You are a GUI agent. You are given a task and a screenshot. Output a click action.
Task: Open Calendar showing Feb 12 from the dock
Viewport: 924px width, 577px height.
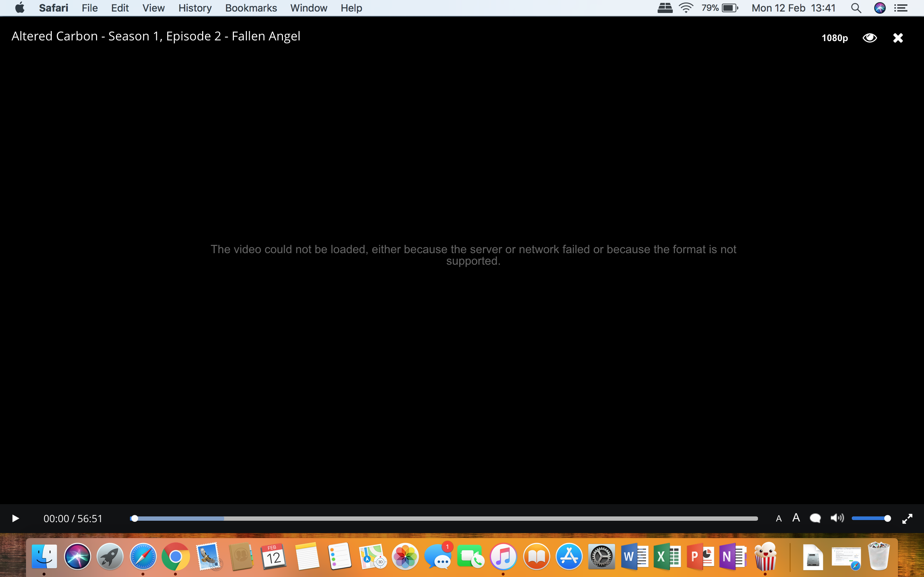coord(273,556)
